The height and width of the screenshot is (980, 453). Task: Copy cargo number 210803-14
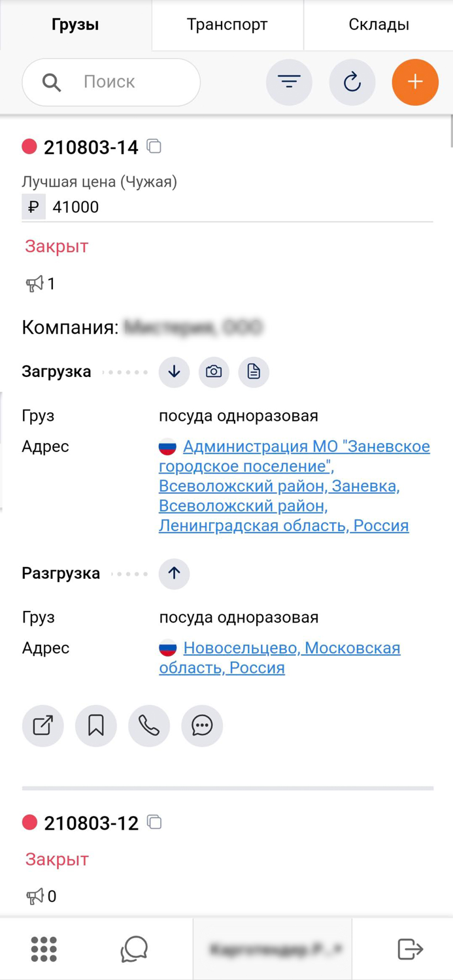[154, 146]
